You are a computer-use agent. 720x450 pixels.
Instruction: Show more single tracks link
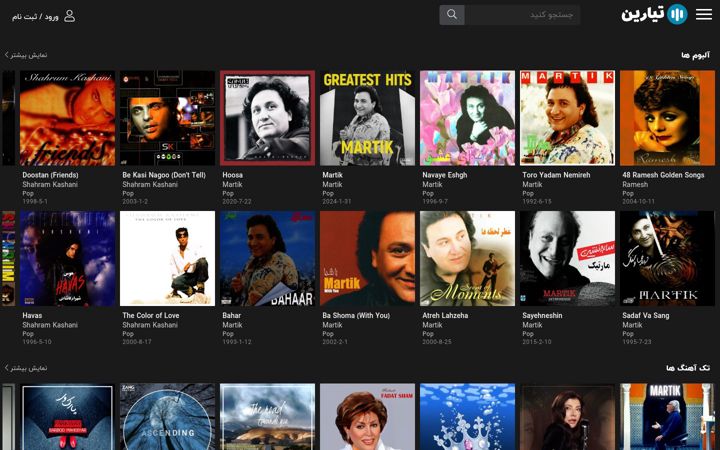[26, 368]
